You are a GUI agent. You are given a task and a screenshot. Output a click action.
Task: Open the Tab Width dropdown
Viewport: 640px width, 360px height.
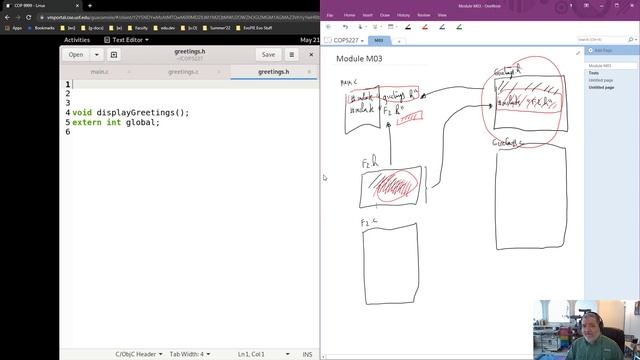point(190,354)
